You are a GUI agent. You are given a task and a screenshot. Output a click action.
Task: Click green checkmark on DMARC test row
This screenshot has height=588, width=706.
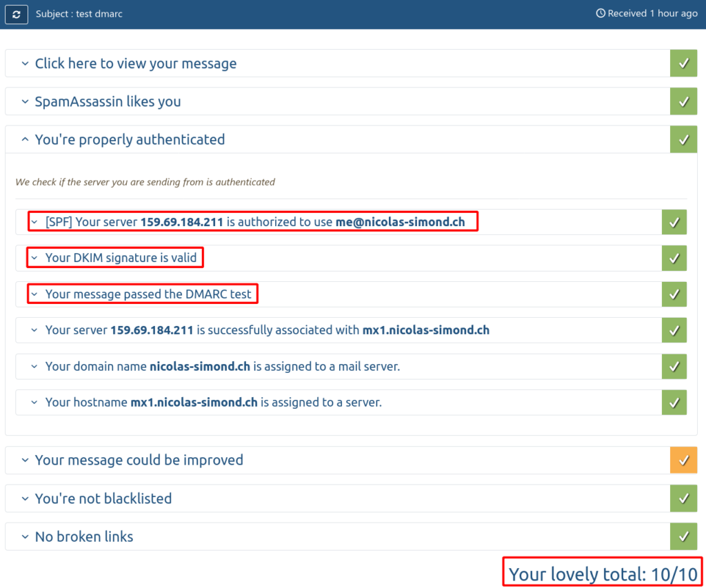(x=674, y=294)
